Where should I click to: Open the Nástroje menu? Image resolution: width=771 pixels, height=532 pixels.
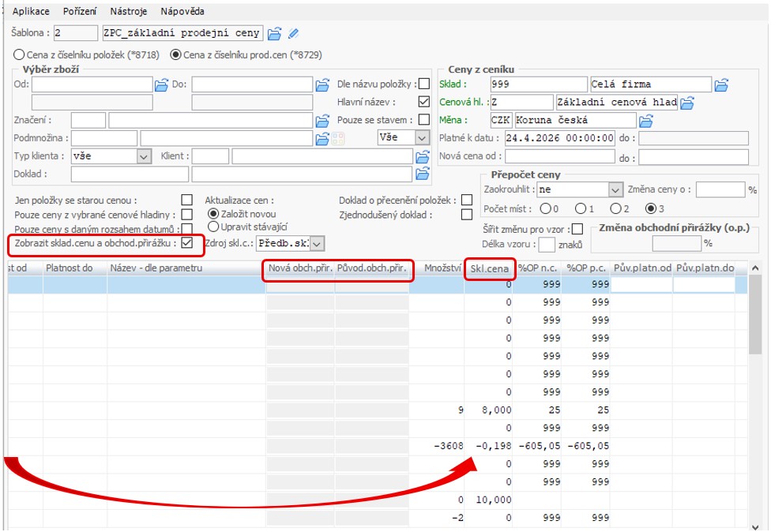coord(128,12)
